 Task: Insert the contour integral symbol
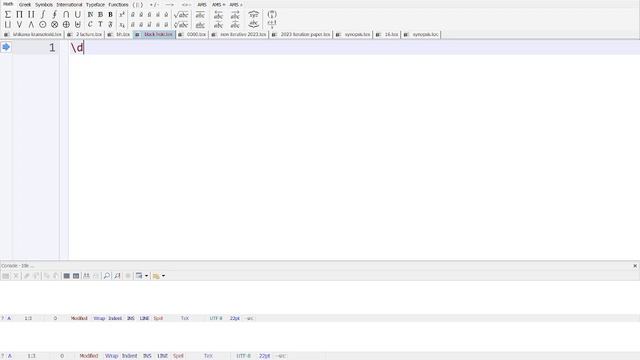tap(54, 15)
